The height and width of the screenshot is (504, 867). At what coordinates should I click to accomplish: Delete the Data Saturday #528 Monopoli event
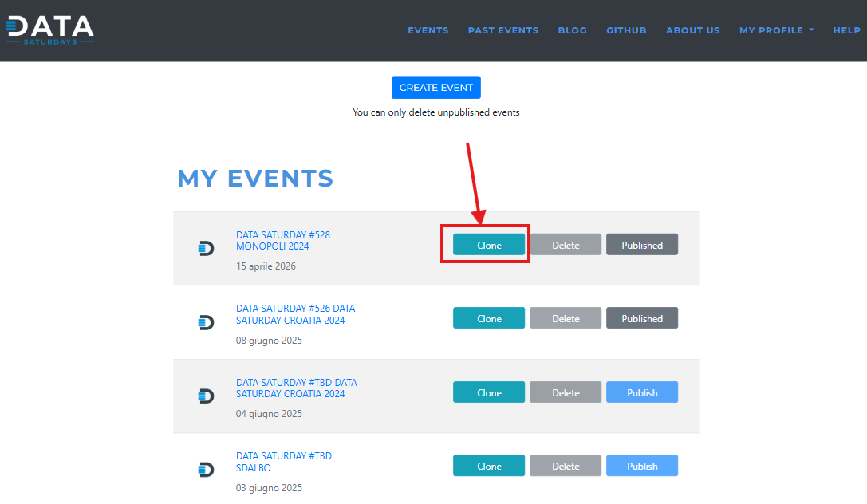click(566, 245)
